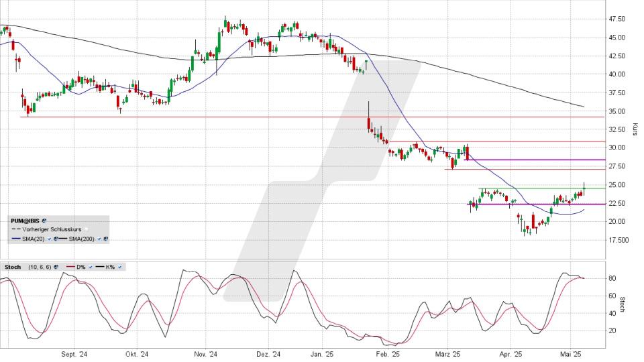Select the PUM@IBIS symbol label
Screen dimensions: 644x362
click(25, 221)
